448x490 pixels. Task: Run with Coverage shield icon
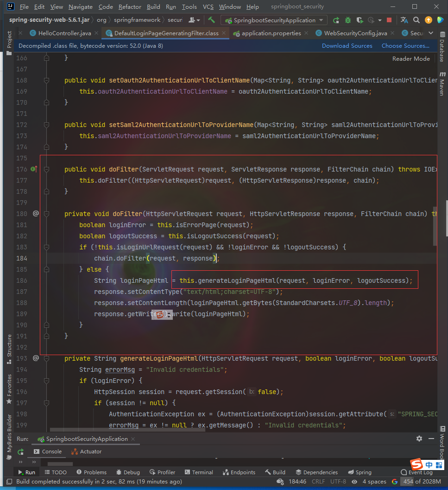coord(360,20)
